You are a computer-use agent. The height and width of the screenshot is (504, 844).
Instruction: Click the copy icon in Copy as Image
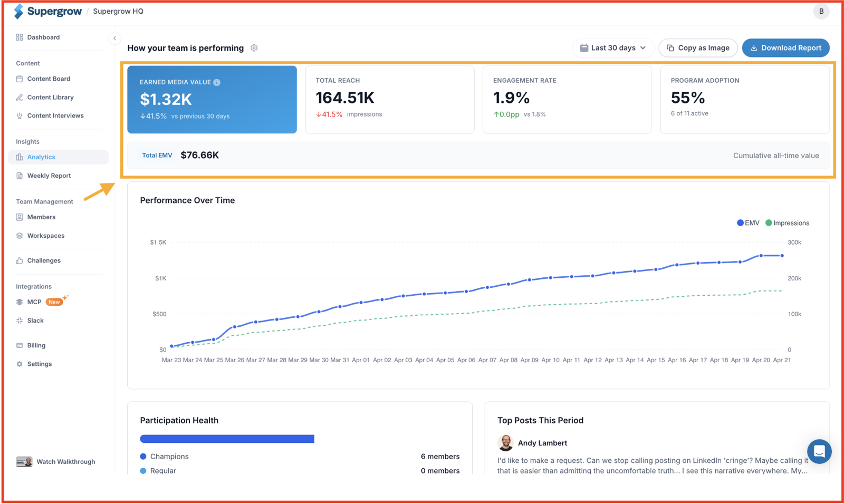coord(670,48)
